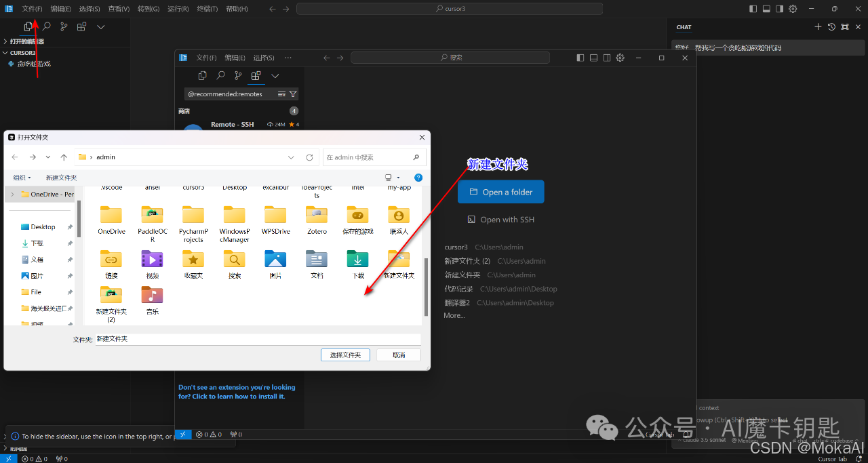Click 搜索 command box in inner Cursor window
The image size is (868, 463).
click(450, 58)
